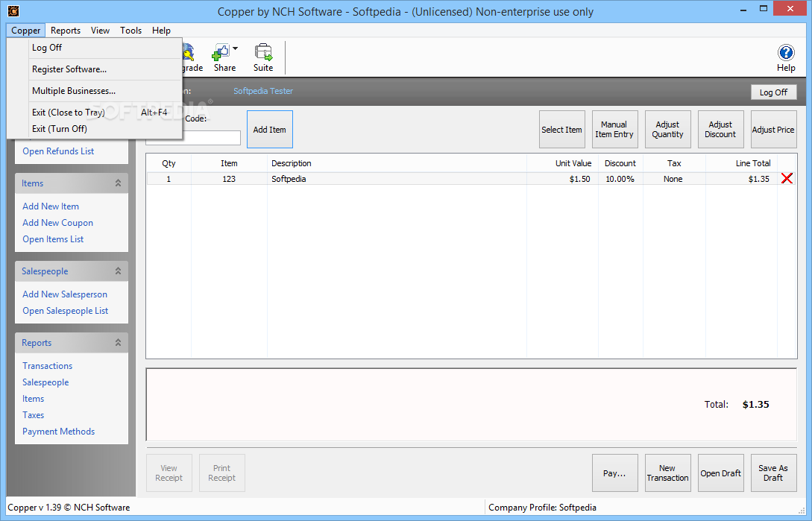
Task: Click Add New Coupon link
Action: (57, 223)
